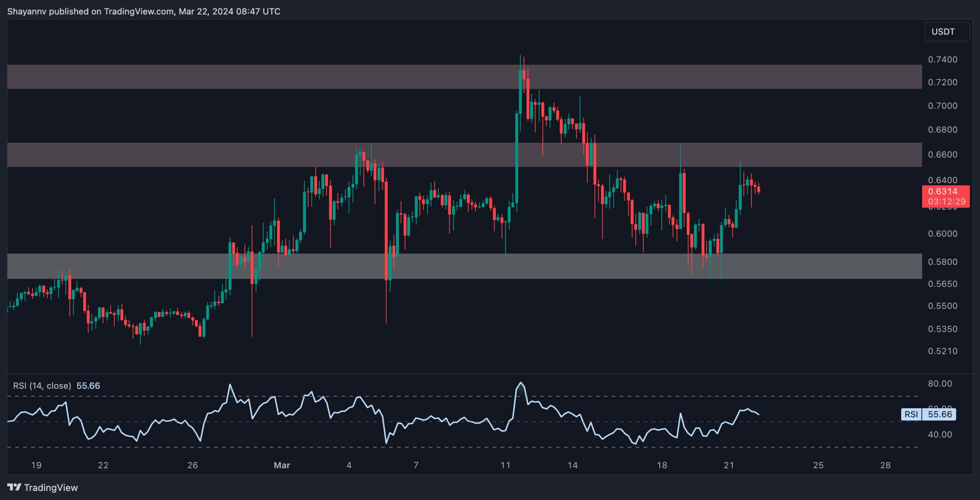Click the 0.5350 price axis label
The width and height of the screenshot is (980, 500).
(x=942, y=329)
